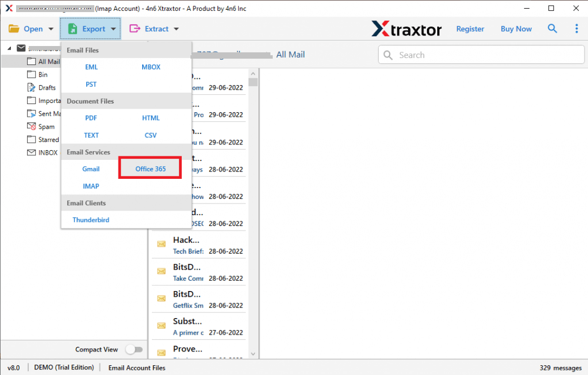Click the All Mail folder checkbox
The height and width of the screenshot is (375, 588).
point(30,62)
